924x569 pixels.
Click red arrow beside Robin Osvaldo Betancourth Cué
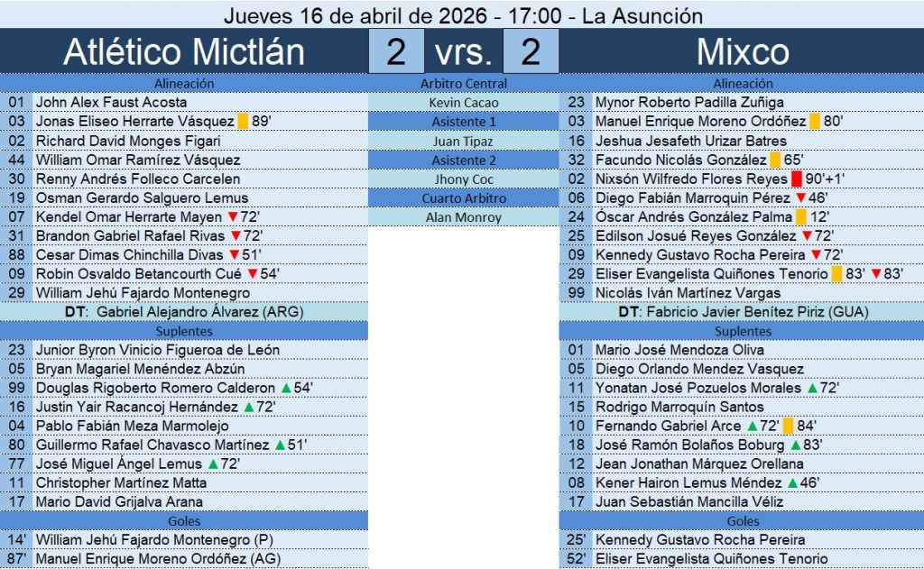pyautogui.click(x=253, y=274)
